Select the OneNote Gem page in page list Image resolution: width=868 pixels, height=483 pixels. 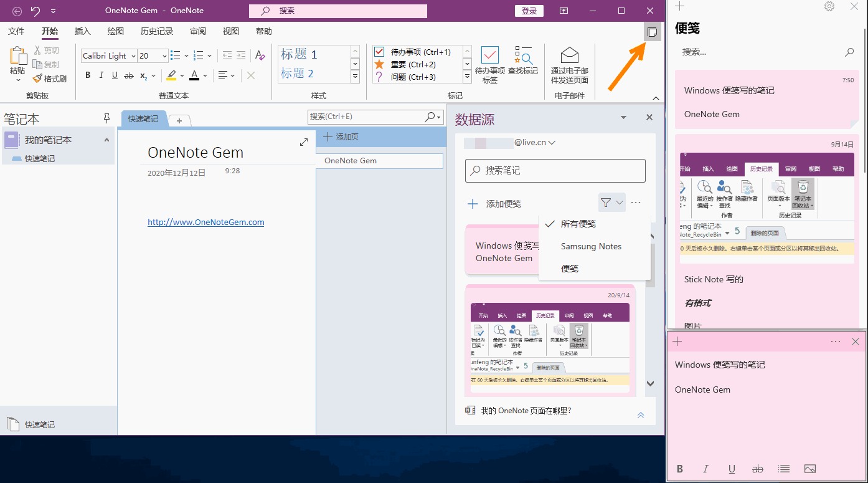click(x=380, y=161)
